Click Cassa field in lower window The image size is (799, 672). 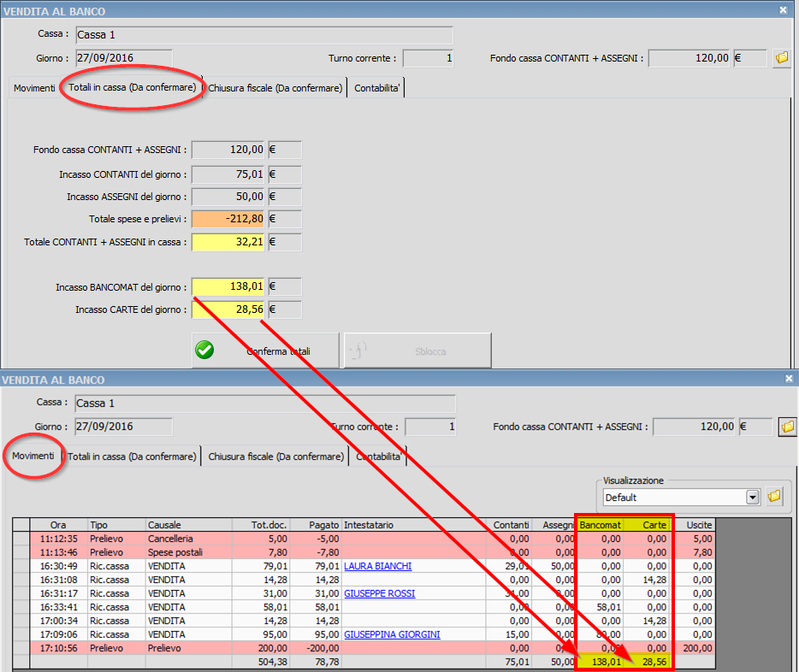265,404
